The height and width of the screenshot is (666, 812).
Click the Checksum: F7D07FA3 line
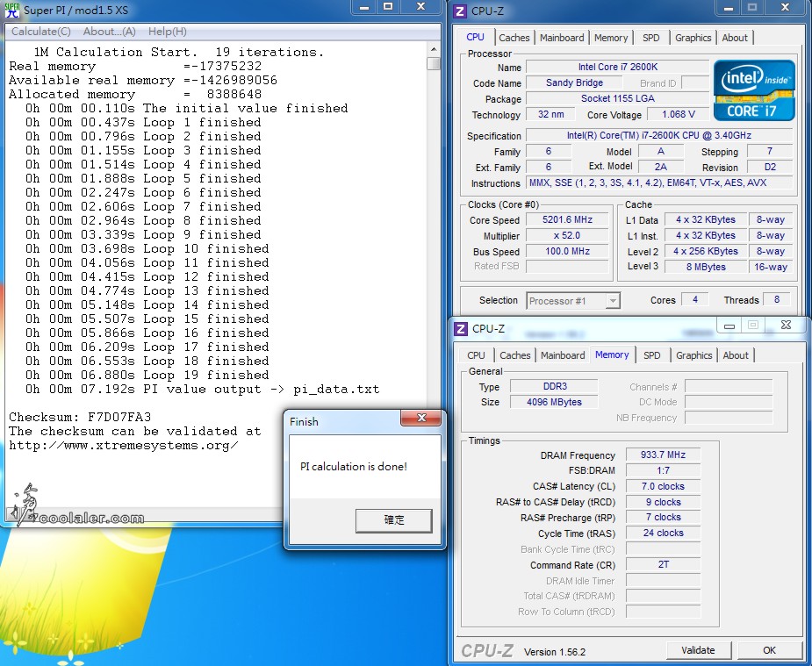click(80, 417)
